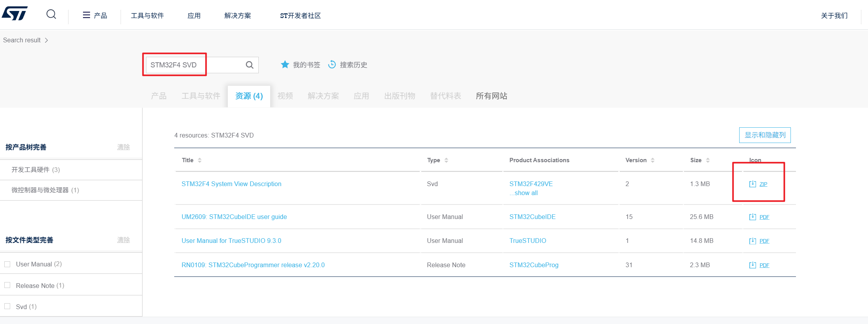Image resolution: width=868 pixels, height=324 pixels.
Task: Open the 工具与软件 top menu
Action: pos(147,16)
